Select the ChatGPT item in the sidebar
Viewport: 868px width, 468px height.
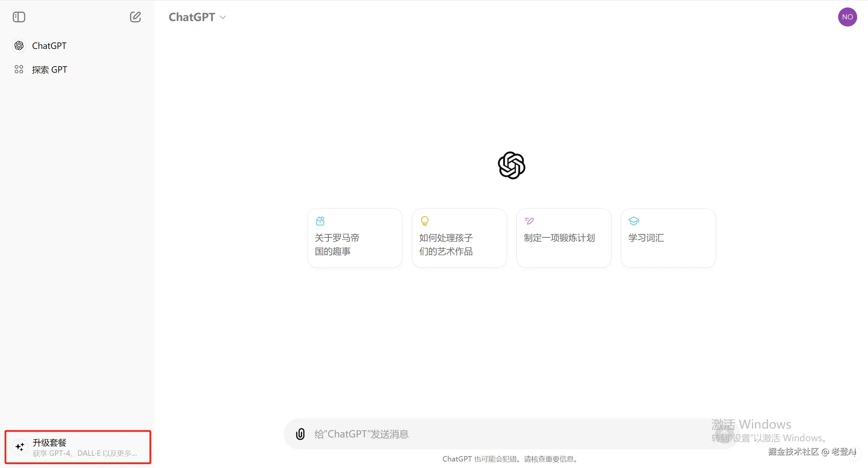(x=49, y=46)
